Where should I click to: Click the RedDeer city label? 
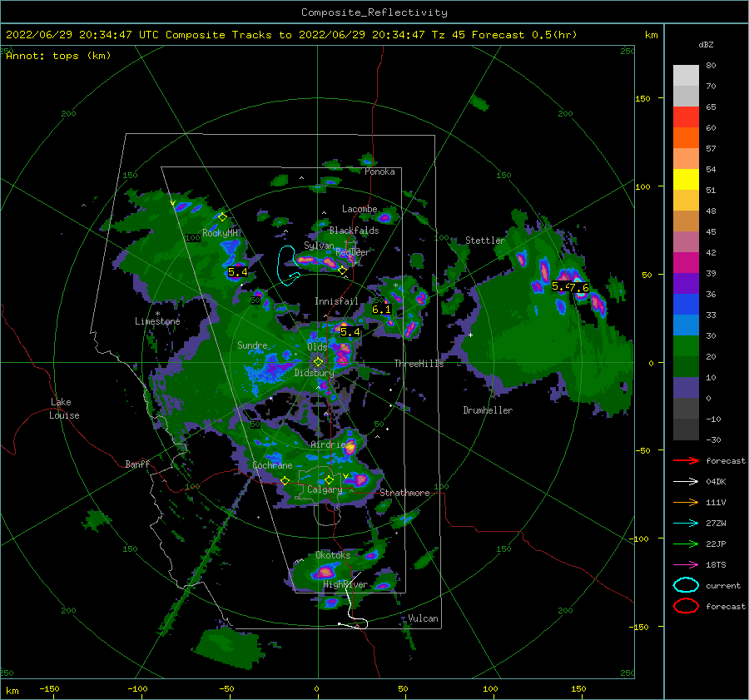click(x=353, y=252)
